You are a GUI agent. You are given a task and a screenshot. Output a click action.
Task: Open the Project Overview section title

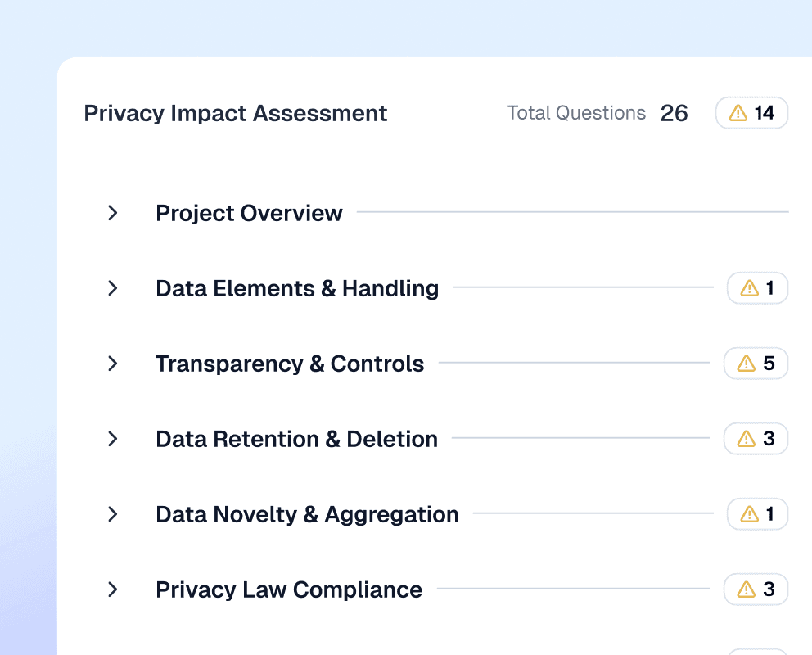coord(249,213)
